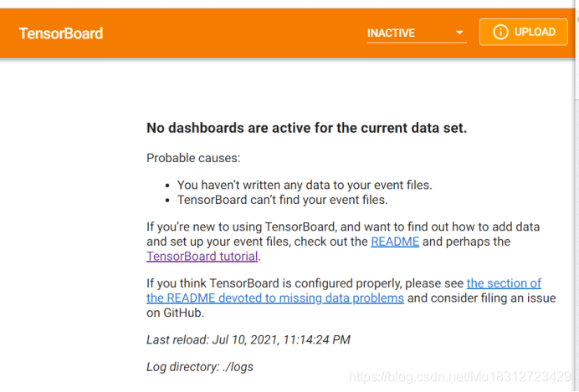Click the 'Log directory: ./logs' line
Image resolution: width=579 pixels, height=392 pixels.
coord(200,366)
